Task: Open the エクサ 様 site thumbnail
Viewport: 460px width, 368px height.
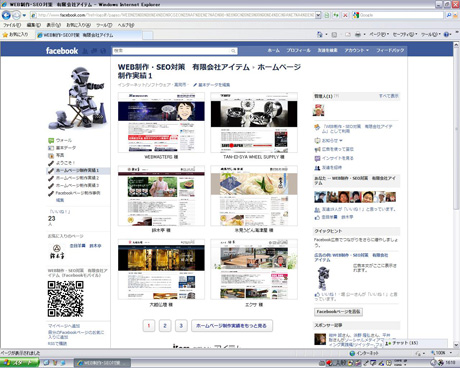Action: (254, 269)
